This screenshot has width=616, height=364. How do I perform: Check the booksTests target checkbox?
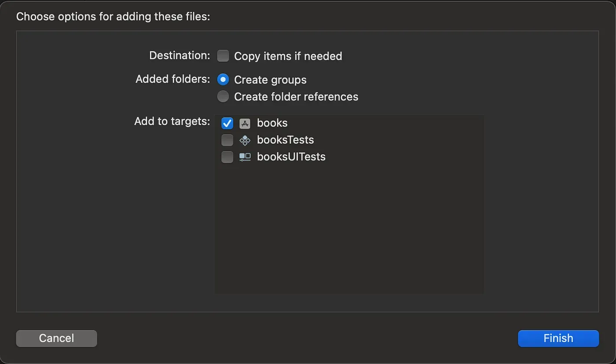click(x=227, y=140)
